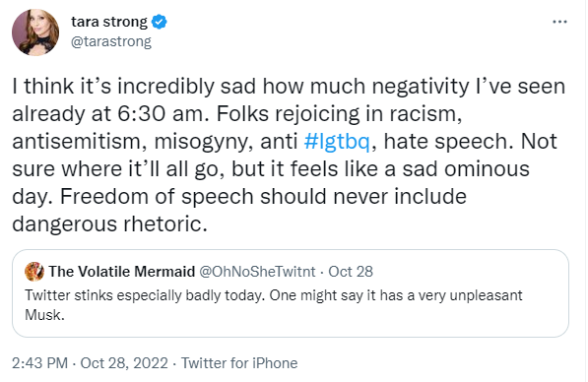The image size is (588, 382).
Task: Click the 'already at 6:30 am' text line
Action: click(x=109, y=113)
